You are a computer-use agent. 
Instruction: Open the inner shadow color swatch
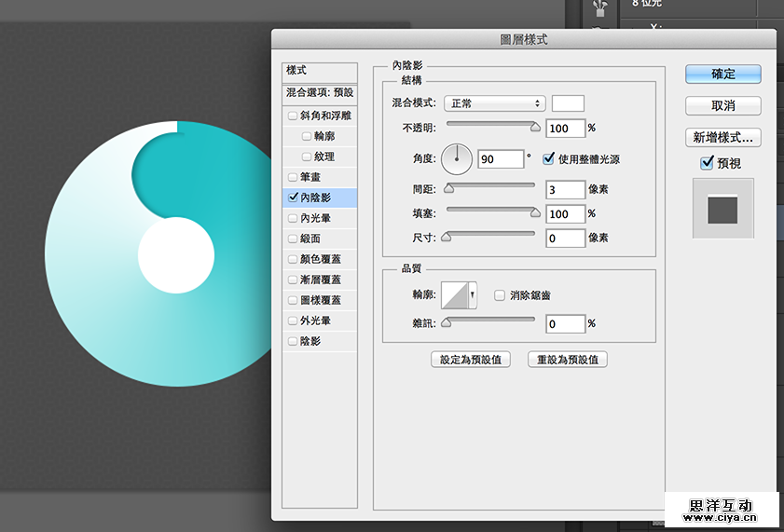(568, 103)
